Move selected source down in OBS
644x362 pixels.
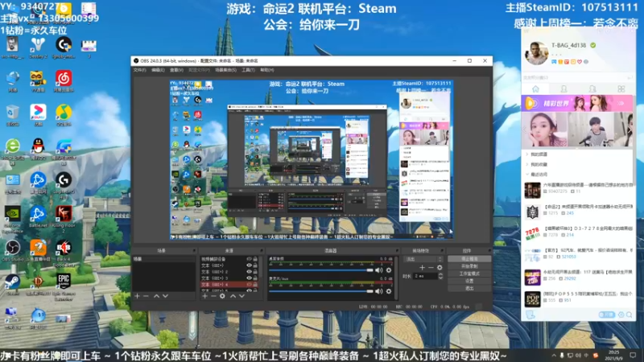coord(242,296)
